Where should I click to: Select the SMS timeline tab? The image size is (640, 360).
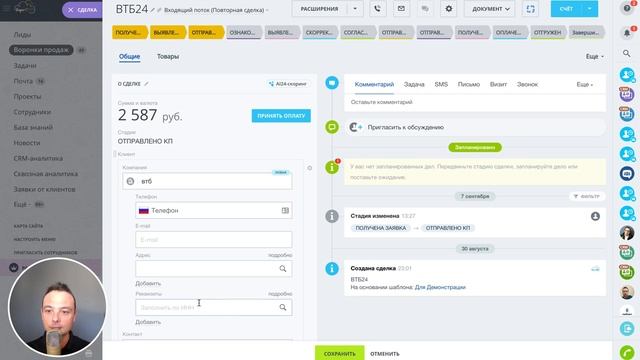click(x=441, y=84)
